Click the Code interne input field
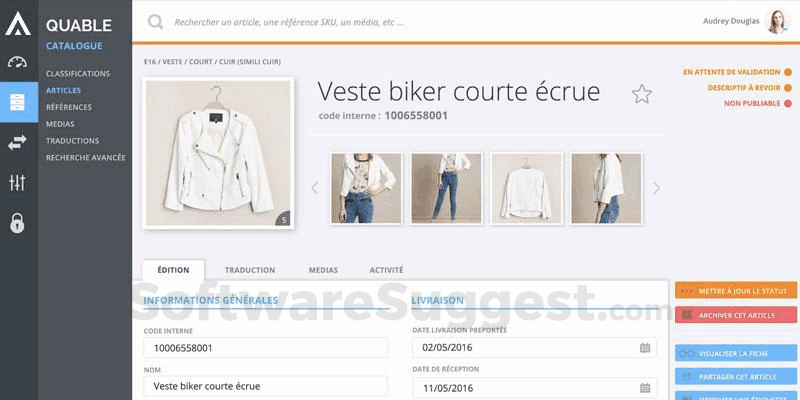The image size is (800, 400). point(265,348)
